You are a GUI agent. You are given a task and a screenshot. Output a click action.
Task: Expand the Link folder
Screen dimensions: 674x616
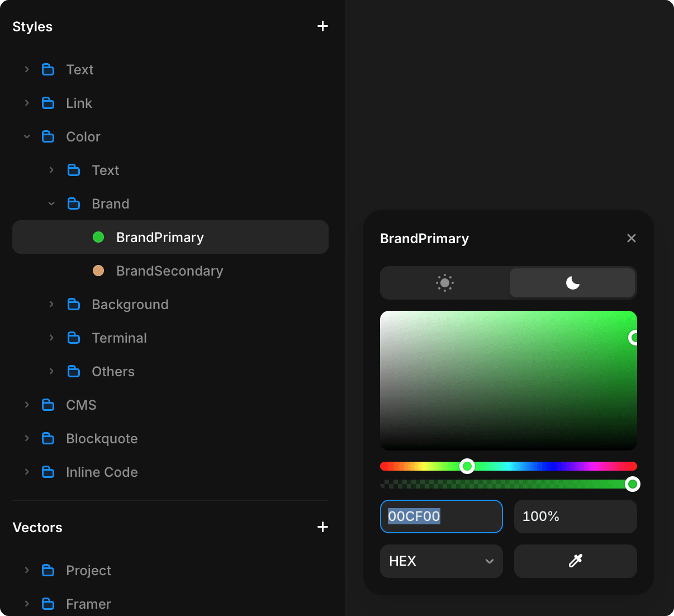pyautogui.click(x=27, y=103)
